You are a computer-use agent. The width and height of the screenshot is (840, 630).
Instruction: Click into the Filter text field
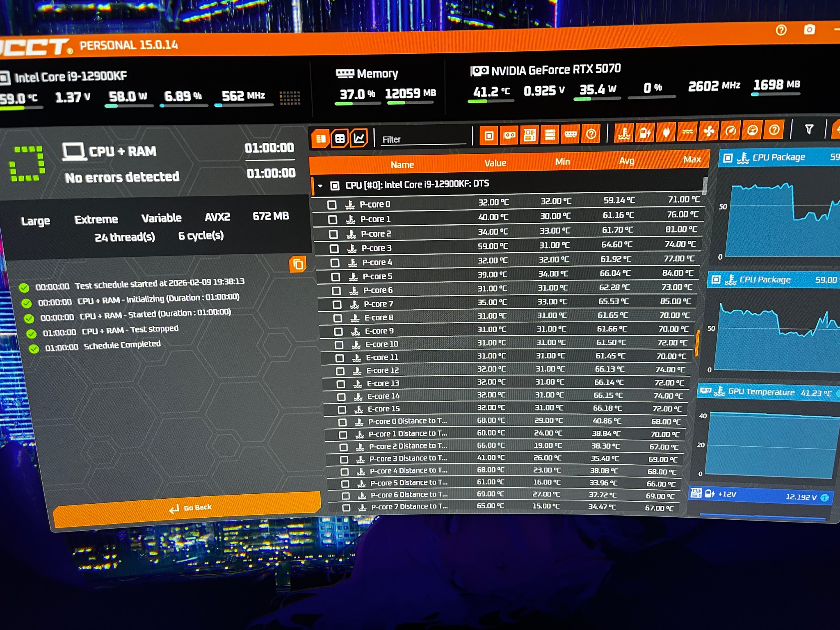tap(424, 139)
